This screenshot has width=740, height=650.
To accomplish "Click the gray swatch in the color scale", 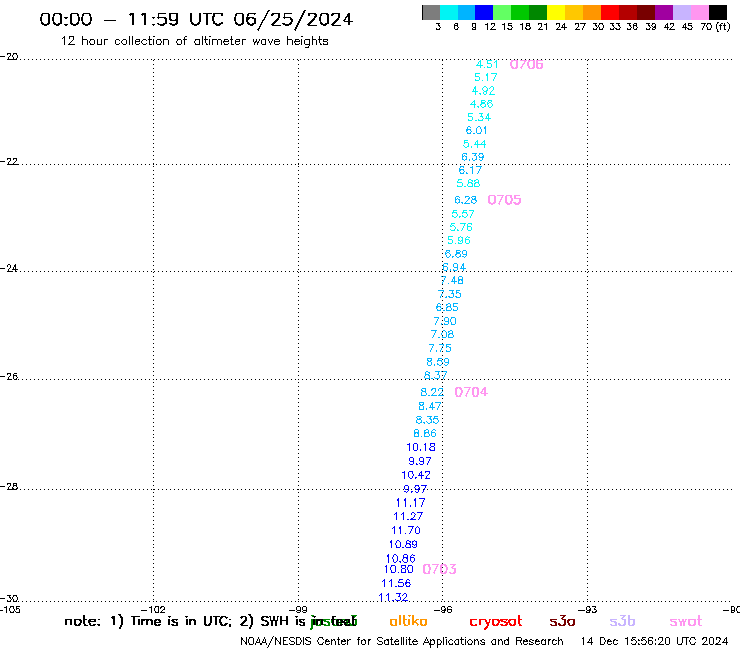I will [431, 12].
